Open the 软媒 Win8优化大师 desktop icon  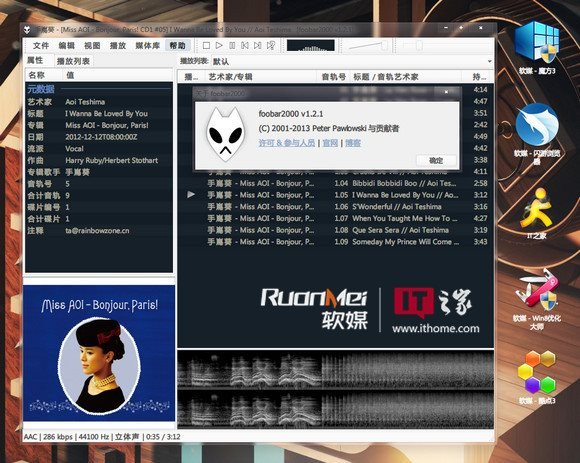point(537,300)
